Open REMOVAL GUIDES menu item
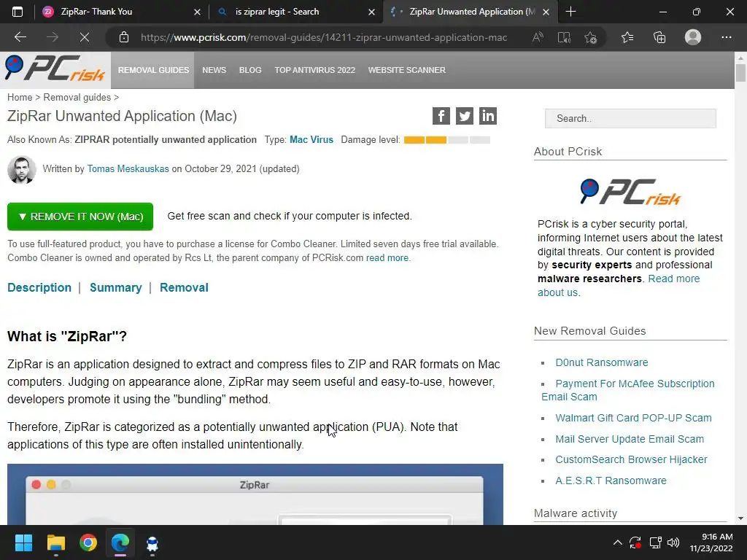The width and height of the screenshot is (747, 560). (153, 70)
